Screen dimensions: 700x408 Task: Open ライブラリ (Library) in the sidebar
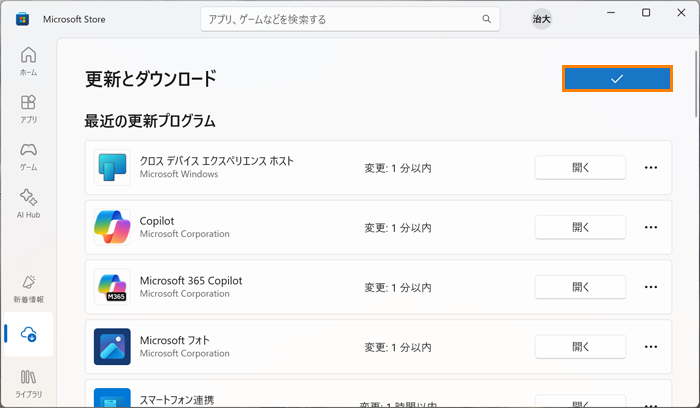[28, 383]
